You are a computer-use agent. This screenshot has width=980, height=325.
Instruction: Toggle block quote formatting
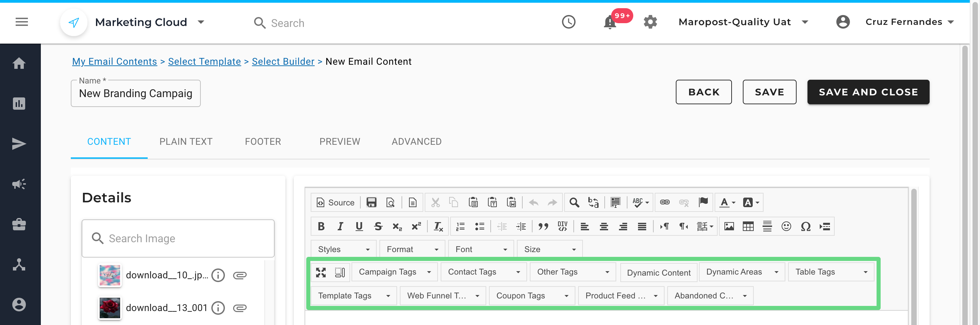[543, 227]
